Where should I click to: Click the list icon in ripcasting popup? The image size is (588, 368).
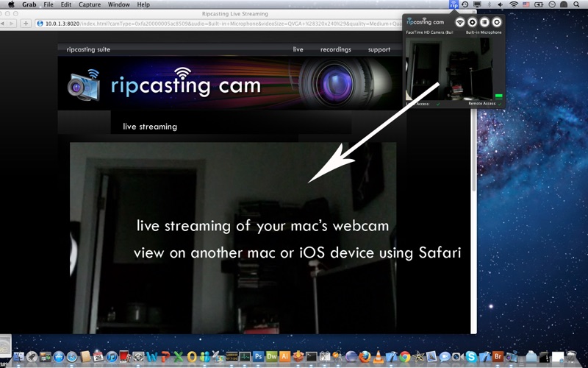484,22
